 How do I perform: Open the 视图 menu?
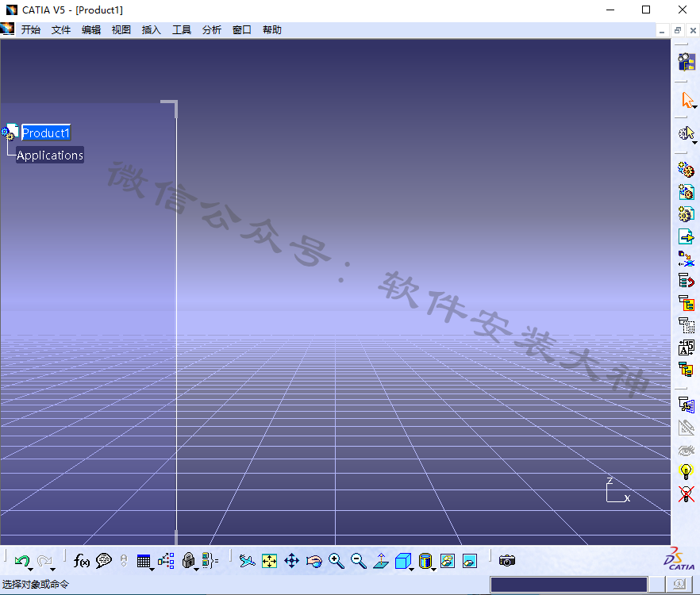pos(121,30)
